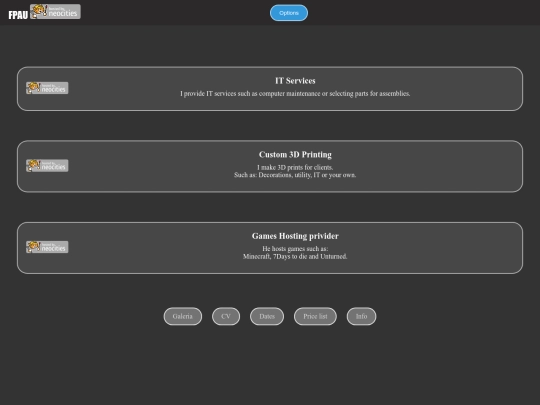Screen dimensions: 540x405
Task: Click the Neocities badge in Games Hosting card
Action: click(47, 247)
